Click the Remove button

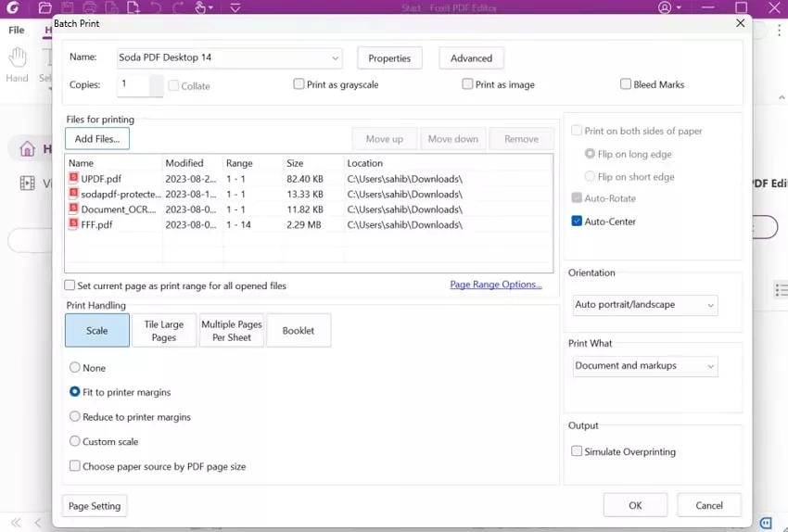pyautogui.click(x=522, y=139)
